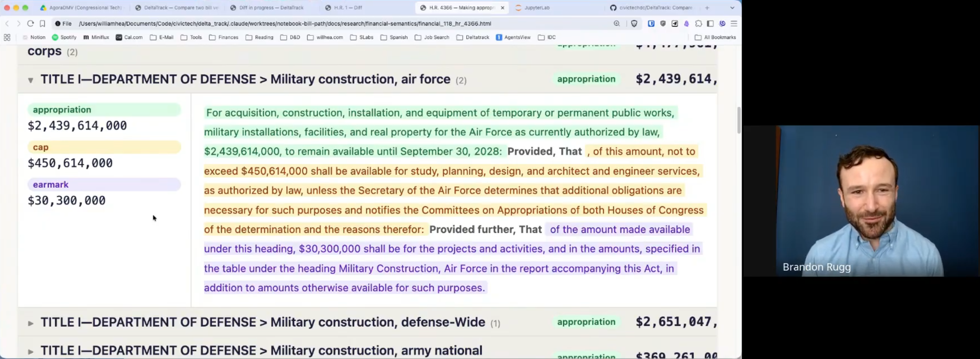Image resolution: width=980 pixels, height=359 pixels.
Task: Open the Spanish bookmarks folder
Action: tap(394, 37)
